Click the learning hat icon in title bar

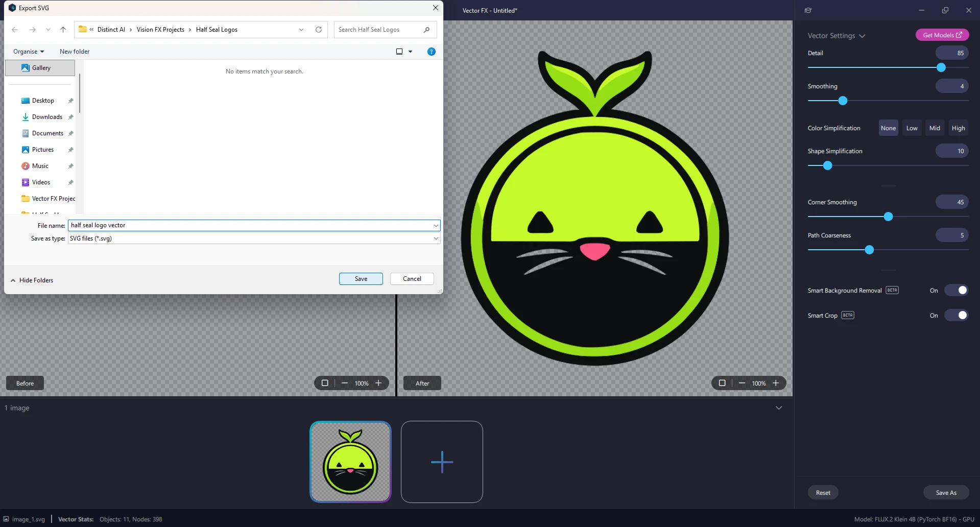pyautogui.click(x=808, y=10)
